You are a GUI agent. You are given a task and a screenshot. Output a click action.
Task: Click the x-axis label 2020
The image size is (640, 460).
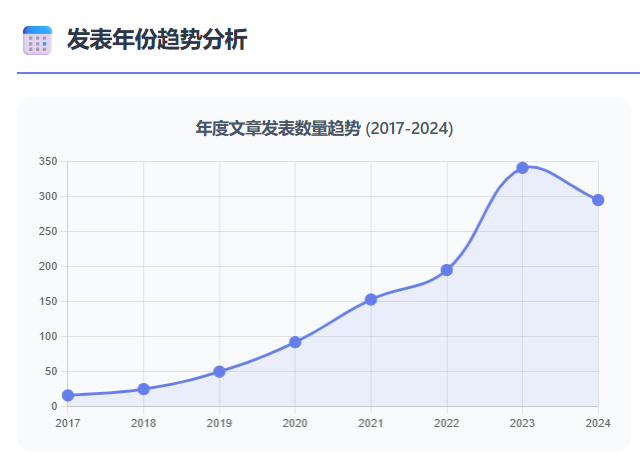coord(295,423)
